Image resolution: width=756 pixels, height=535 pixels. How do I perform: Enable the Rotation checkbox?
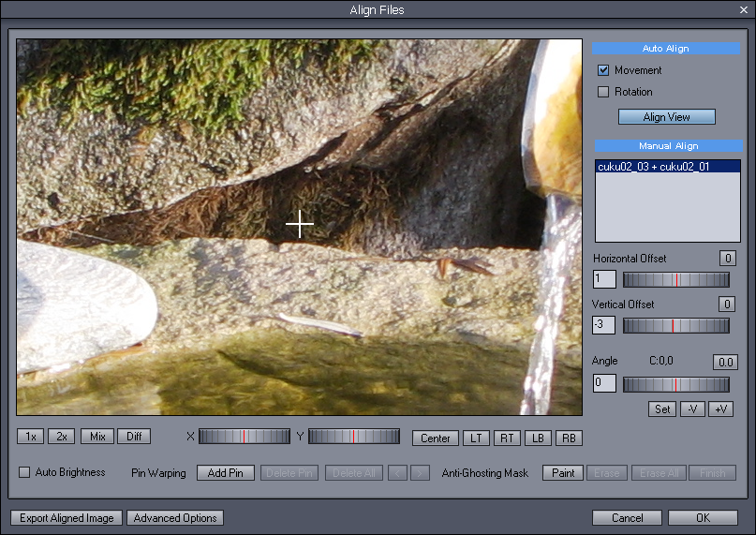[x=604, y=92]
